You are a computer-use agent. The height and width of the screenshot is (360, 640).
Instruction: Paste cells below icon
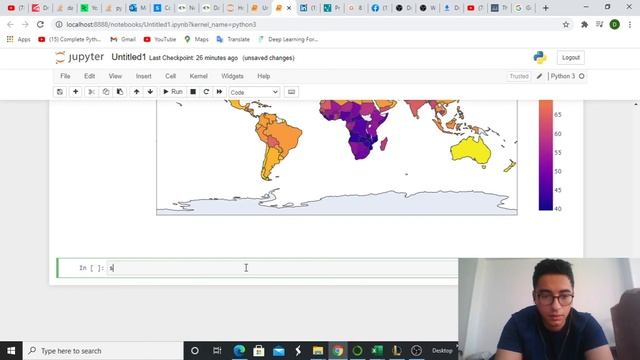point(120,92)
